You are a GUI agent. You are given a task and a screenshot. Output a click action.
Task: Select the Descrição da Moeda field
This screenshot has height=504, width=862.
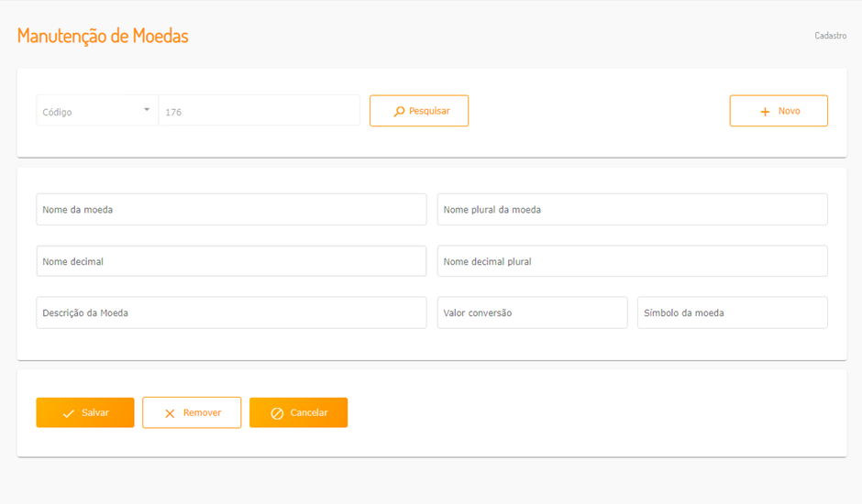[x=231, y=312]
